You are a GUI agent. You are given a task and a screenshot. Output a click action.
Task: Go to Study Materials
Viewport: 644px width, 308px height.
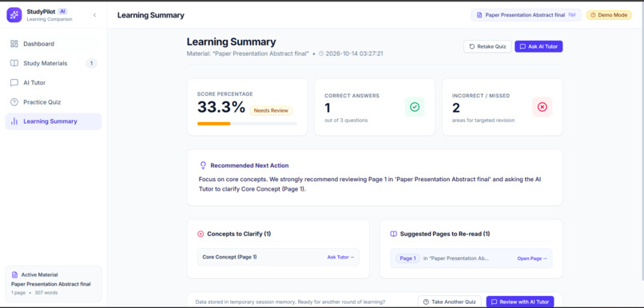(54, 63)
